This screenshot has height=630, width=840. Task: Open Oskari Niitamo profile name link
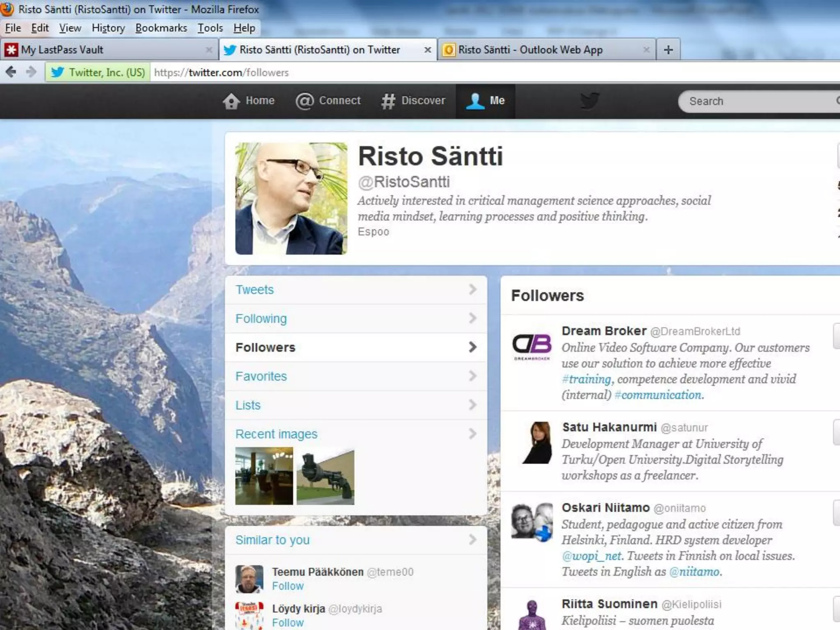(606, 508)
